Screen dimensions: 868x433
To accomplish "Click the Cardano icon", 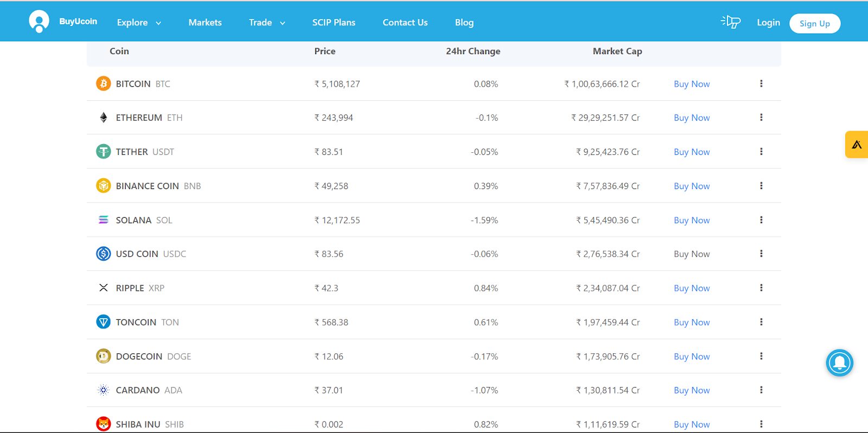I will (103, 390).
